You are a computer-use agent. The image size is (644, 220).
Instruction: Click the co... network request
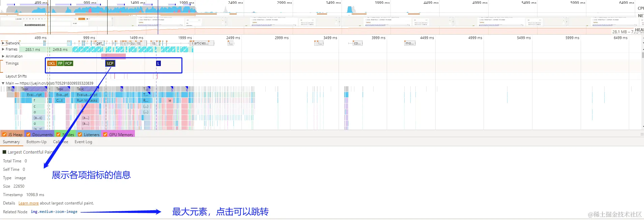point(357,43)
